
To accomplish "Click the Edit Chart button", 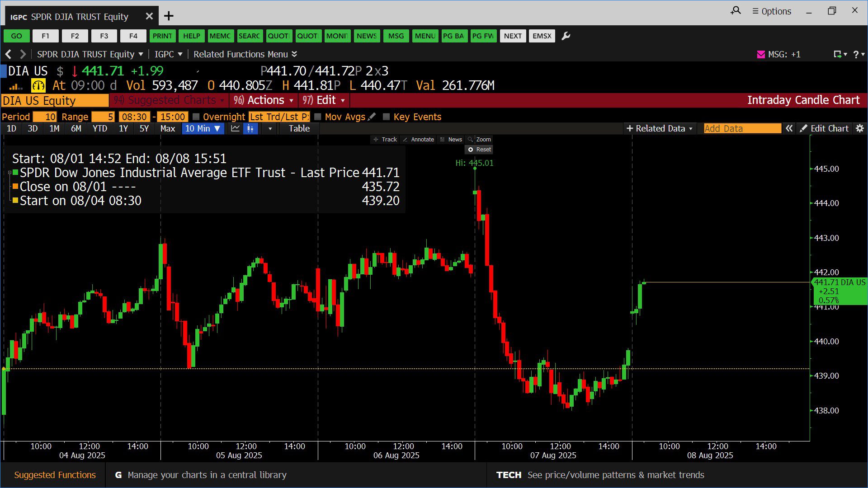I will pyautogui.click(x=824, y=128).
